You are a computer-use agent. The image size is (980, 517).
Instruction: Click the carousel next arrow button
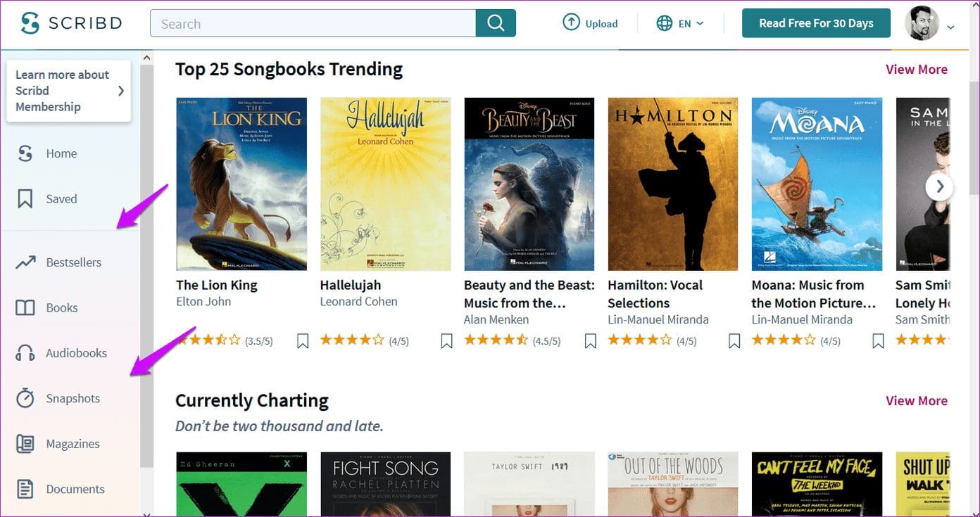939,187
